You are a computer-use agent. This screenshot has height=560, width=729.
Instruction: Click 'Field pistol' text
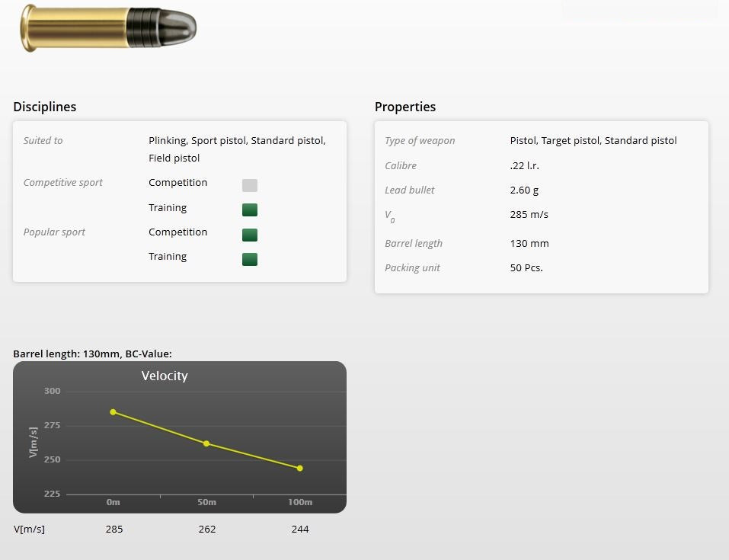174,158
